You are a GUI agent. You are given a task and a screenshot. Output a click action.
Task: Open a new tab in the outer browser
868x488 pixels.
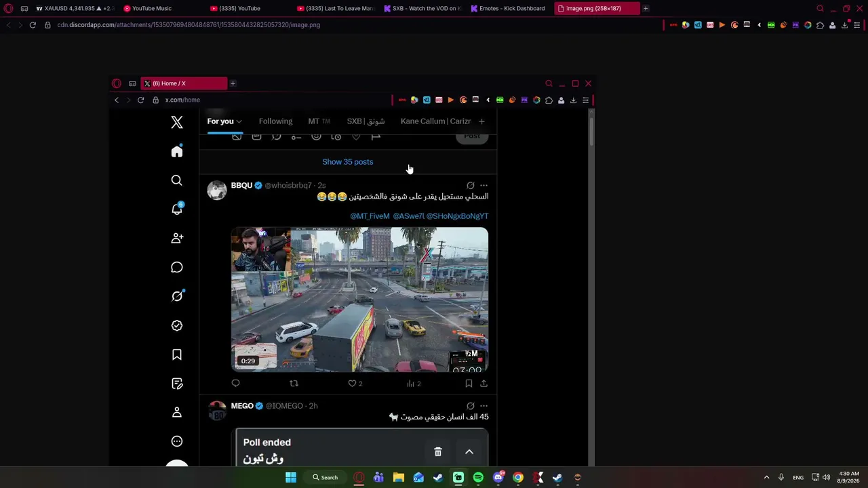646,9
